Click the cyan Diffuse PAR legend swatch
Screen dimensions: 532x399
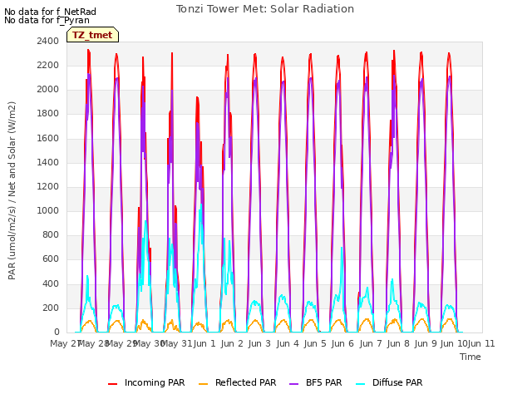pos(361,383)
